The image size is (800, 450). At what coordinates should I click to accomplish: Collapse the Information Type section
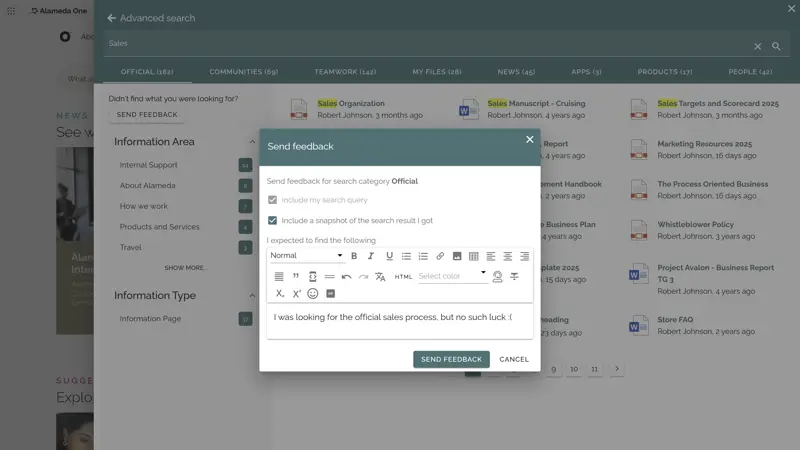tap(252, 295)
